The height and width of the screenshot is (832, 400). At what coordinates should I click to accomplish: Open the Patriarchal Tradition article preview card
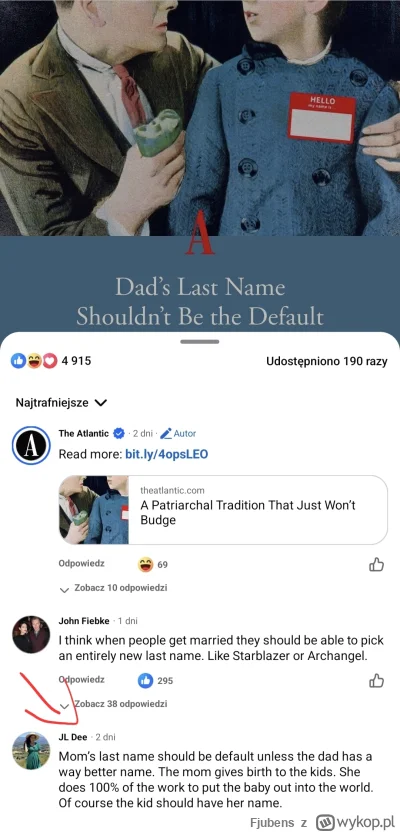pos(223,510)
